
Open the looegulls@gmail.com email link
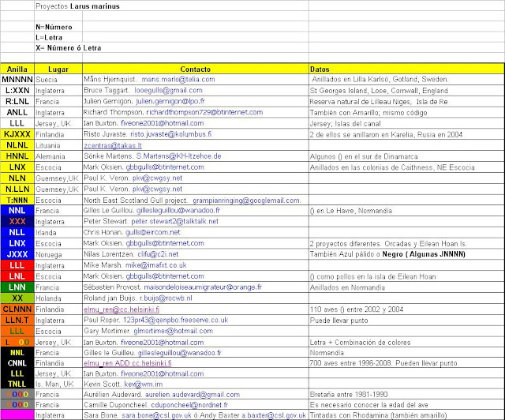pyautogui.click(x=168, y=90)
